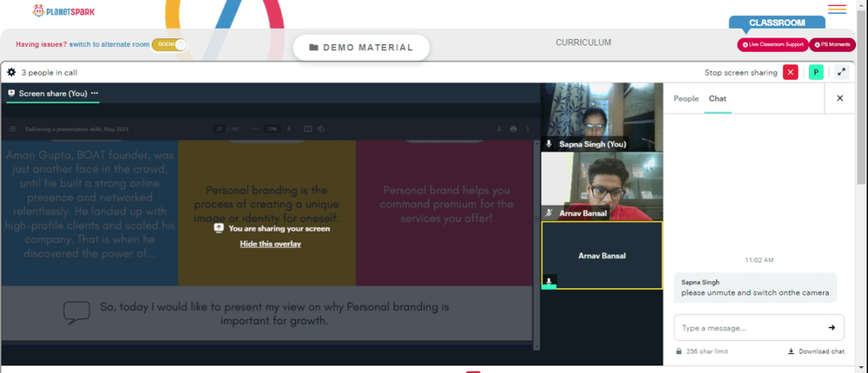This screenshot has width=868, height=373.
Task: Click the chat message from Sapna Singh
Action: 755,288
